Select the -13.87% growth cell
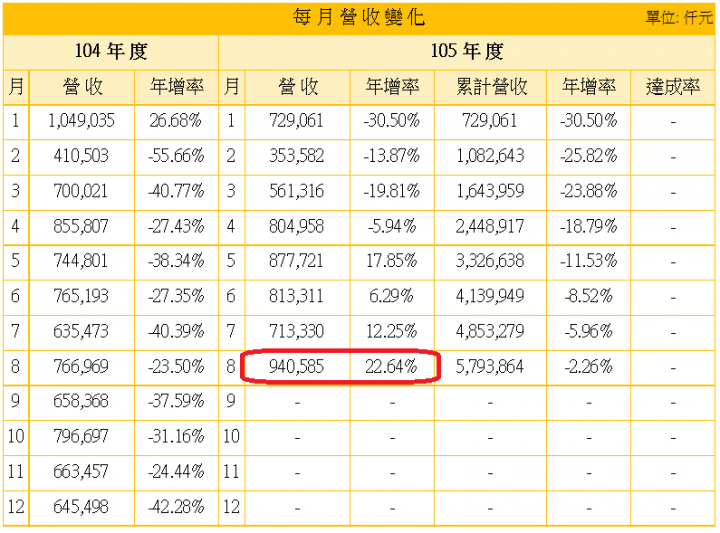Screen dimensions: 720x533 pyautogui.click(x=392, y=156)
